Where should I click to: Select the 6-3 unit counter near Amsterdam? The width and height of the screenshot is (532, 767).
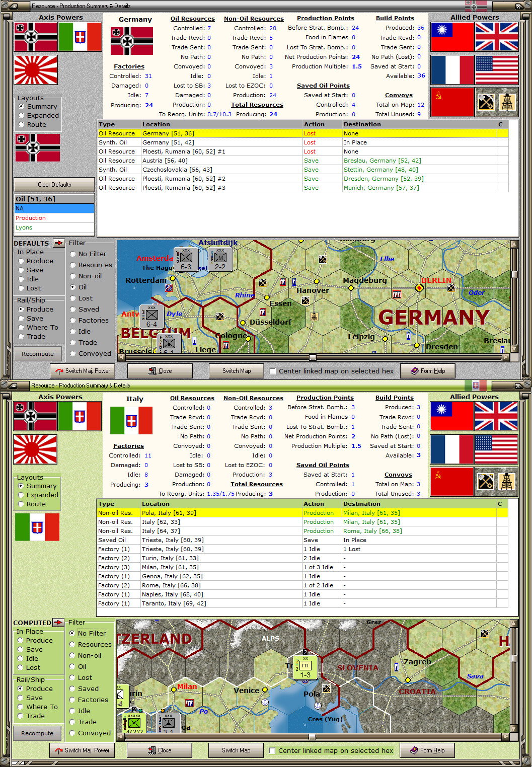186,259
